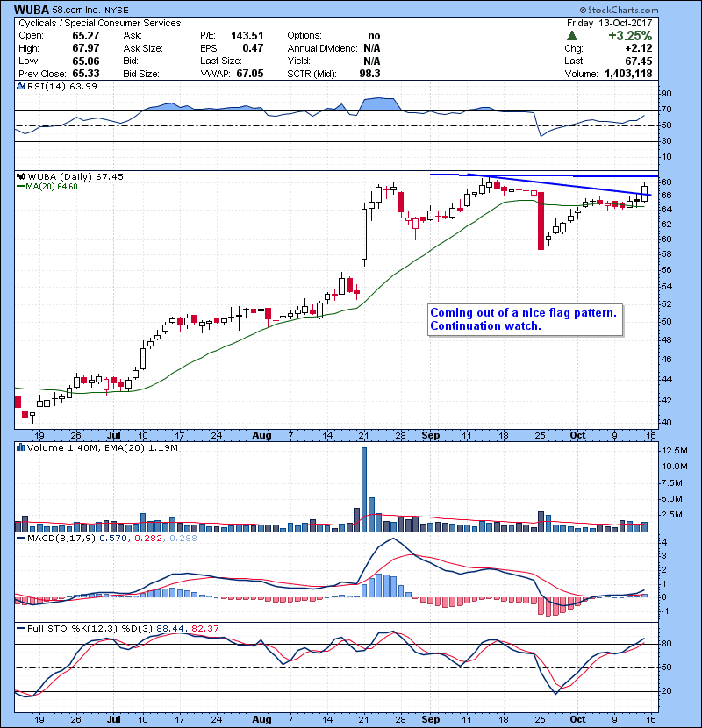Viewport: 702px width, 728px height.
Task: Click the MACD signal value 0.282 in red
Action: pyautogui.click(x=148, y=539)
